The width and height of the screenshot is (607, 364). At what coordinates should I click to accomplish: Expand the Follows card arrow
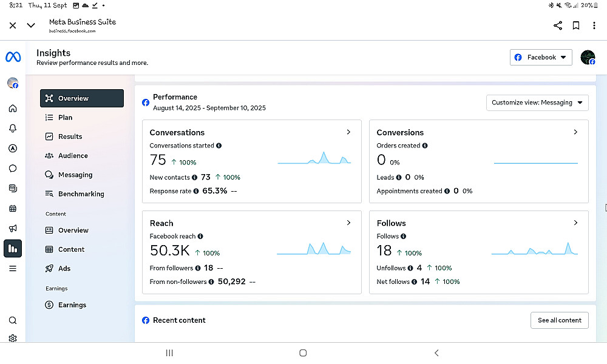click(x=575, y=223)
